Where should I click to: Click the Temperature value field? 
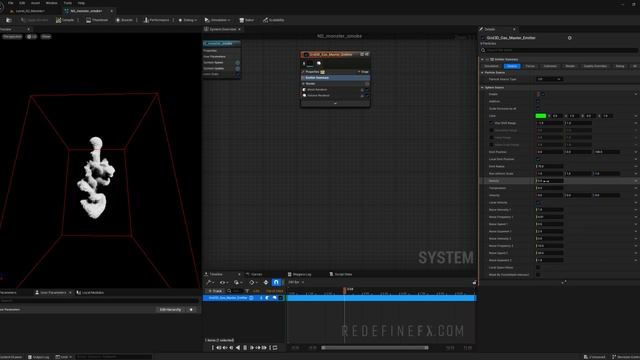(549, 188)
